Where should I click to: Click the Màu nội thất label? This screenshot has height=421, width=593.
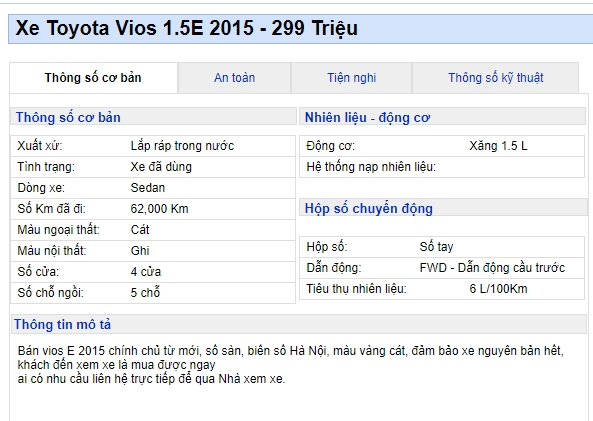tap(52, 251)
